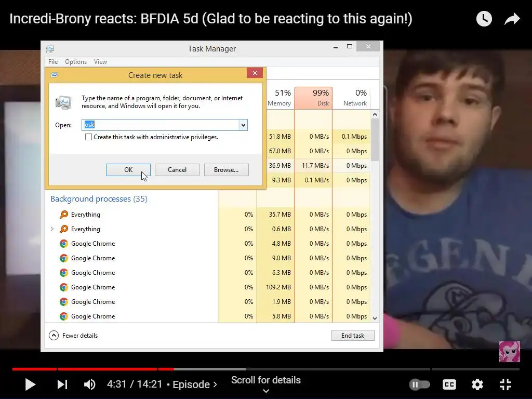Select the Google Chrome row using 1.9 MB
Viewport: 532px width, 399px height.
208,302
